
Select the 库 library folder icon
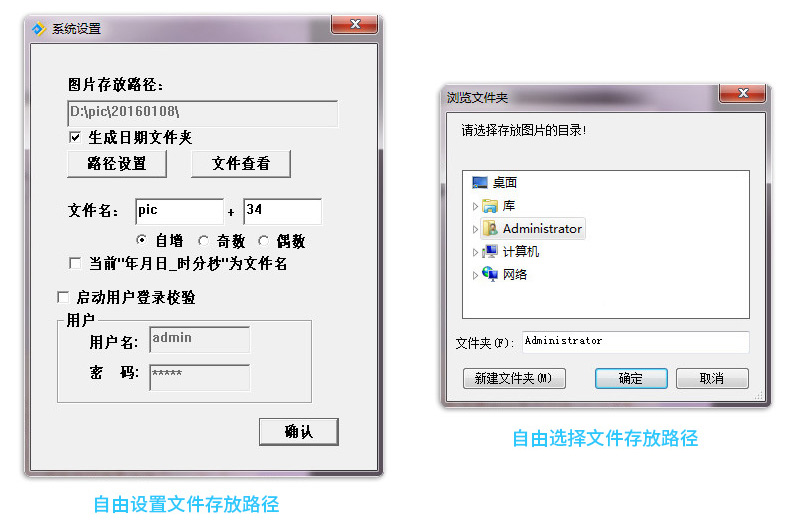click(x=490, y=206)
